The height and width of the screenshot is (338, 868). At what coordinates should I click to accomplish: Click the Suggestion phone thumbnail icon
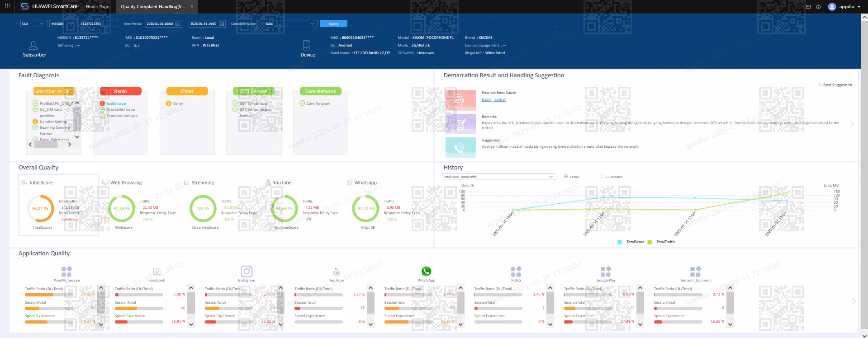(460, 147)
